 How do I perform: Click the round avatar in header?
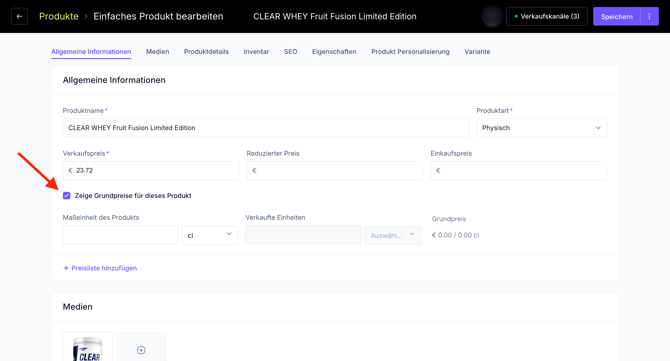click(492, 17)
